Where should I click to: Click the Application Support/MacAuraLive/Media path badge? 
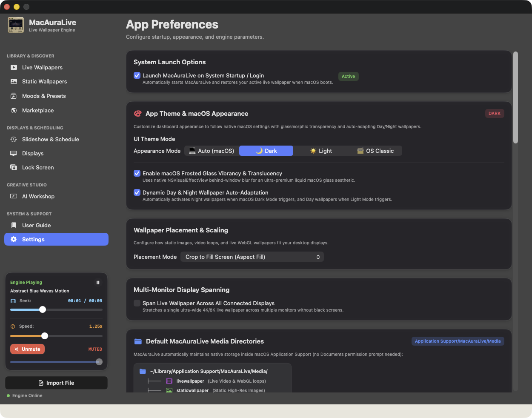[458, 341]
